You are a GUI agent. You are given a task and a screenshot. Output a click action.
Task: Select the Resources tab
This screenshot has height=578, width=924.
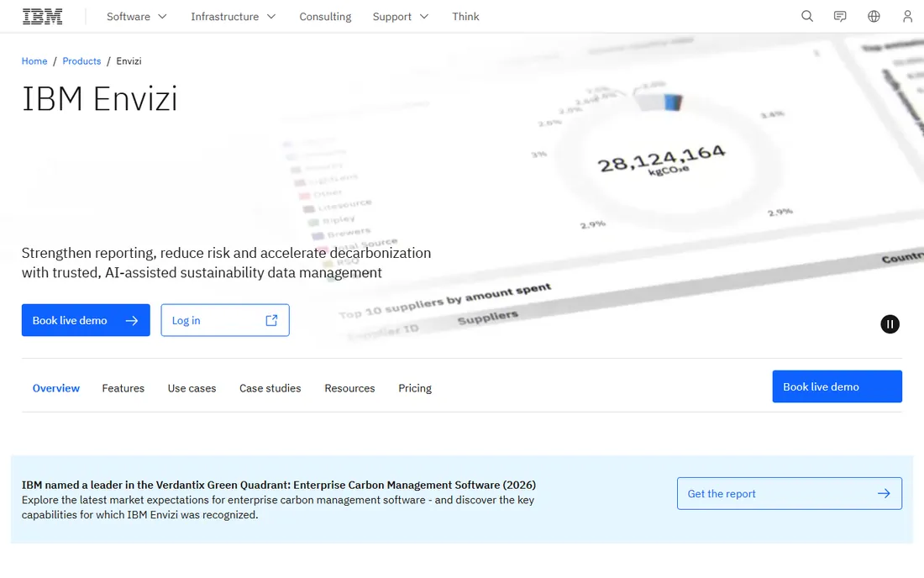349,388
